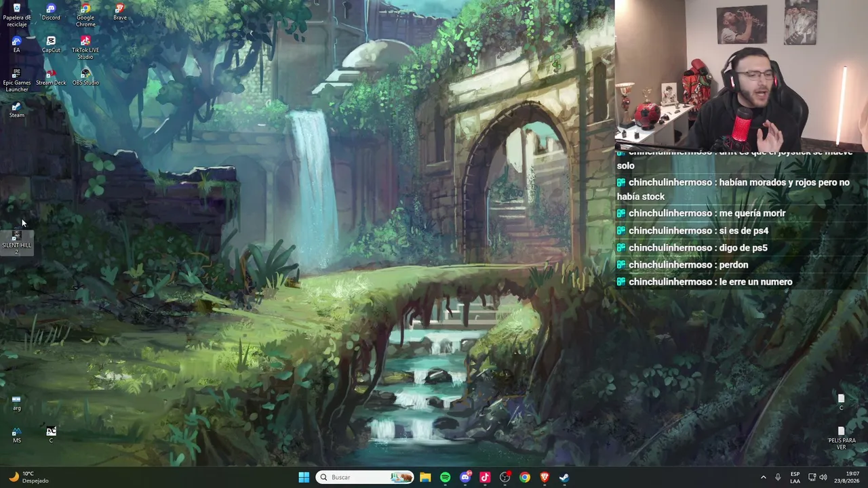
Task: Open the Windows Start menu
Action: point(304,477)
